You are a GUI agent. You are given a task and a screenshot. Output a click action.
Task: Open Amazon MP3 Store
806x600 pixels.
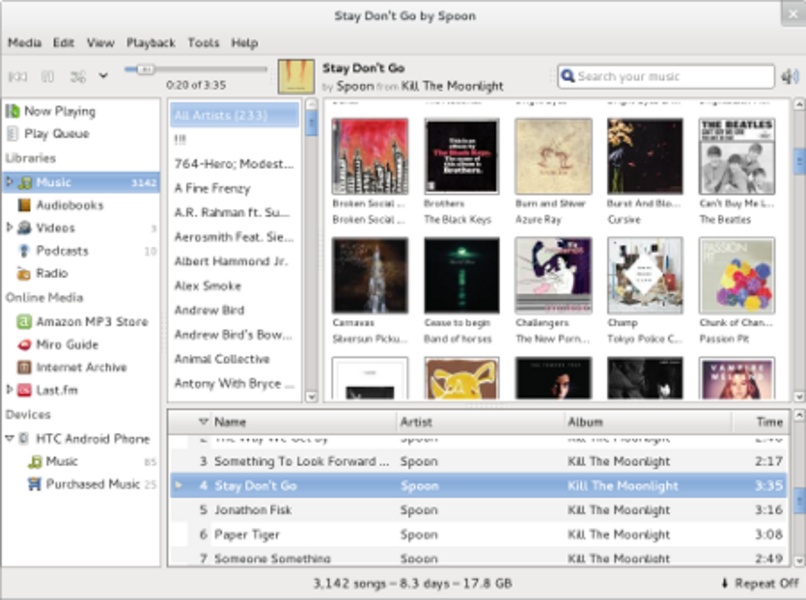[91, 322]
